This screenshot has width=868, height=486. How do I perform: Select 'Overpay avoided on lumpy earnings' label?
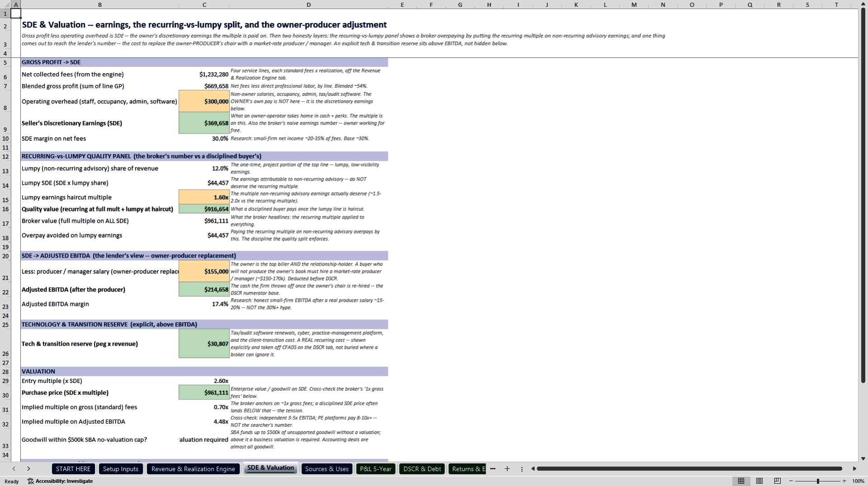(x=72, y=235)
